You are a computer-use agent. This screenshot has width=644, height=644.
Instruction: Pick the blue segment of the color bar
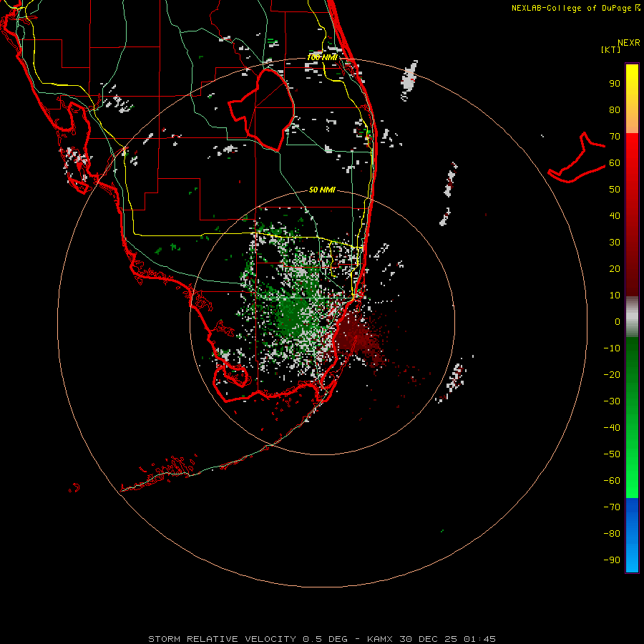pos(632,535)
